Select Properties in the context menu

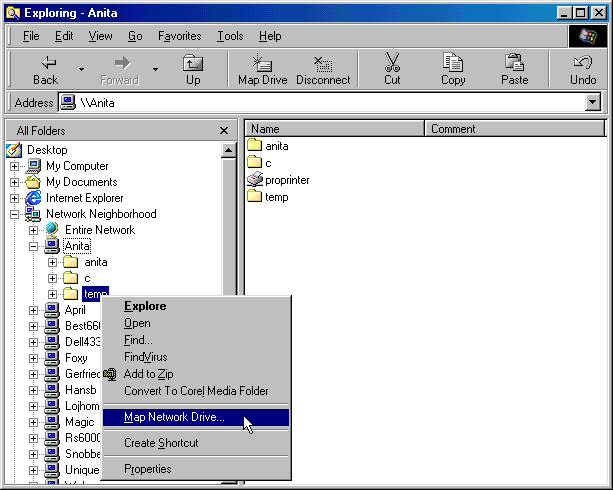pyautogui.click(x=147, y=469)
